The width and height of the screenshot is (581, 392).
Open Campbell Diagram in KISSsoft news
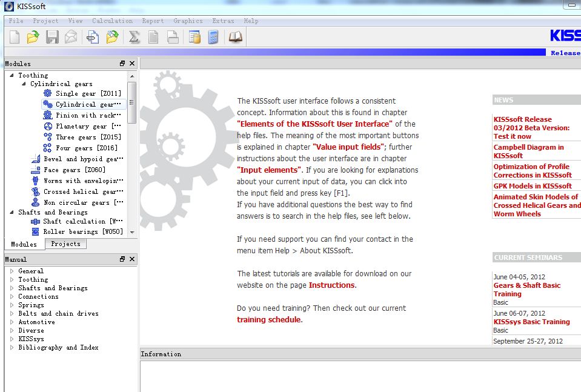pyautogui.click(x=528, y=151)
